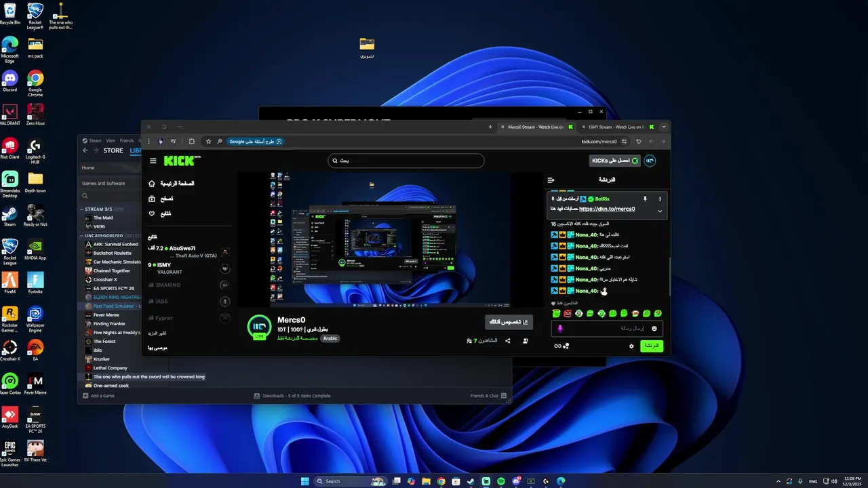Open 3MARING channel in sidebar
The width and height of the screenshot is (868, 488).
189,285
